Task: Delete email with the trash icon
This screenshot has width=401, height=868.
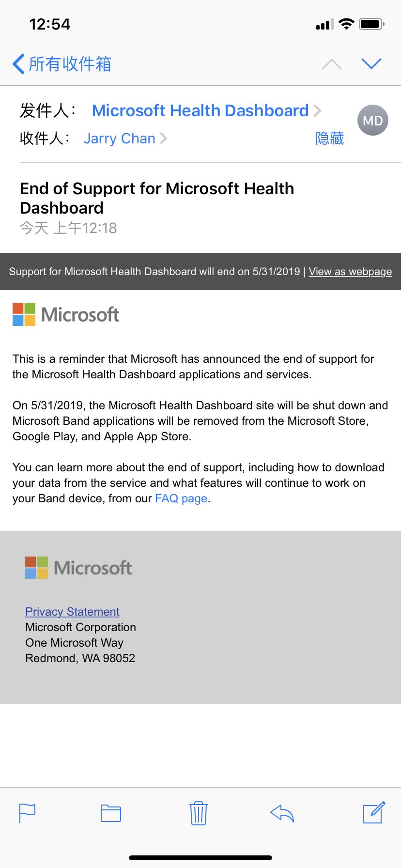Action: click(199, 813)
